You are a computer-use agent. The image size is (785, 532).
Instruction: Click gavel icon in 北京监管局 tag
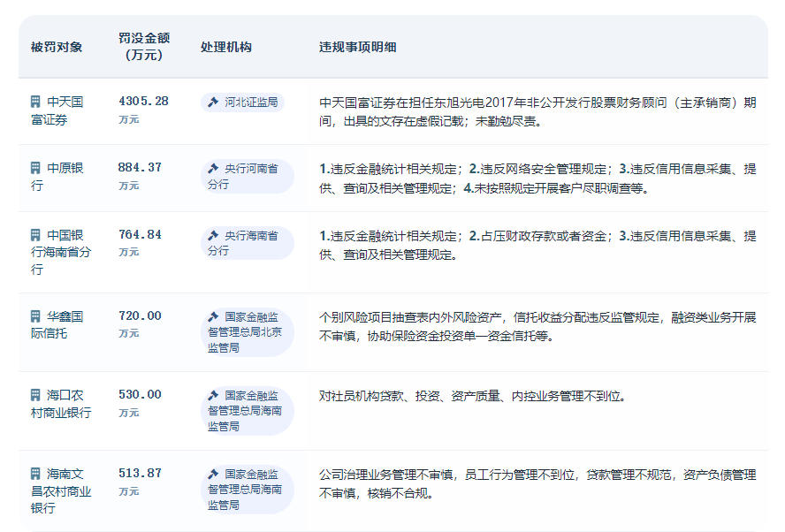point(213,316)
